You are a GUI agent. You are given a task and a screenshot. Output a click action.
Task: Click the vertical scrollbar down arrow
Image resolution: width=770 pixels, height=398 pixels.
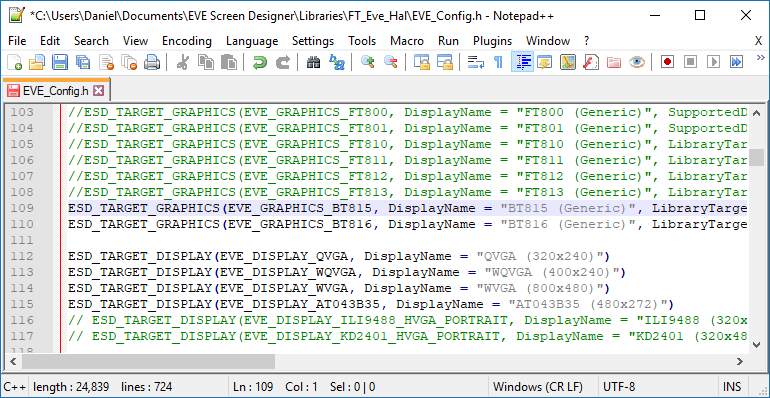point(757,344)
